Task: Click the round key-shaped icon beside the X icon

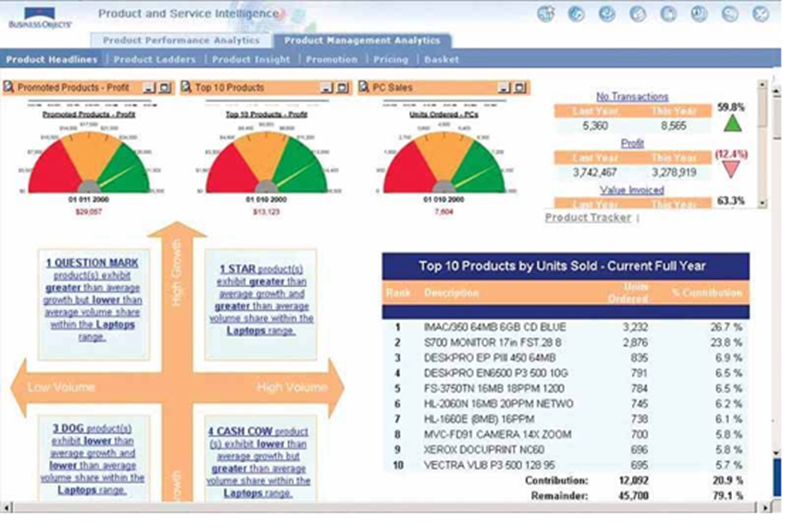Action: click(730, 13)
